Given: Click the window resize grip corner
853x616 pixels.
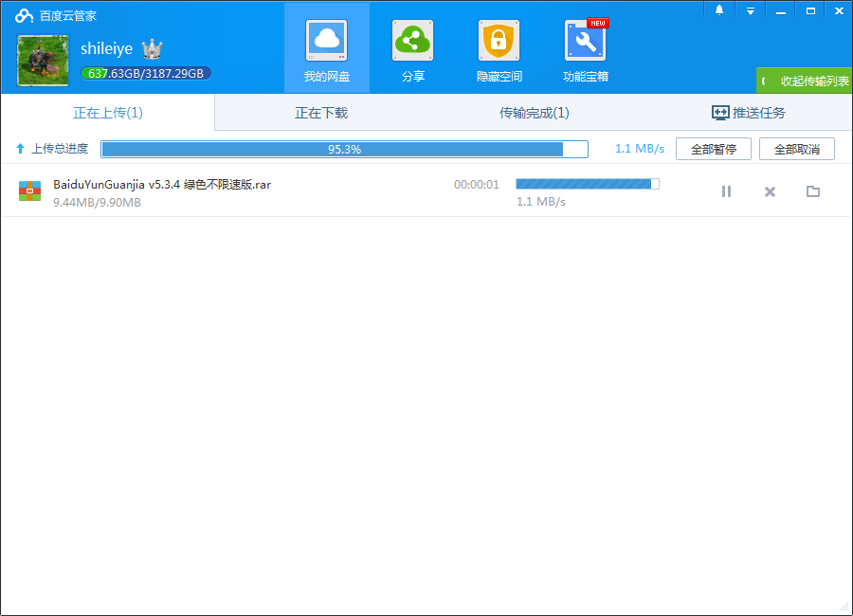Looking at the screenshot, I should (844, 607).
